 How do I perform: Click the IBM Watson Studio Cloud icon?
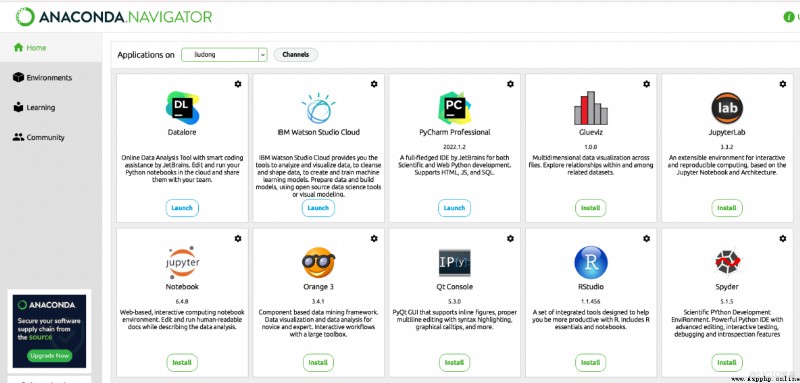coord(318,108)
